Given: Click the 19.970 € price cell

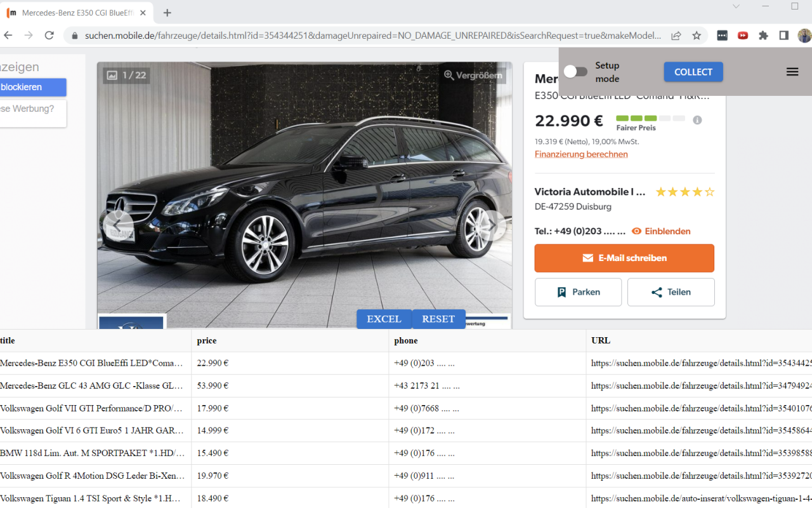Looking at the screenshot, I should pos(290,476).
